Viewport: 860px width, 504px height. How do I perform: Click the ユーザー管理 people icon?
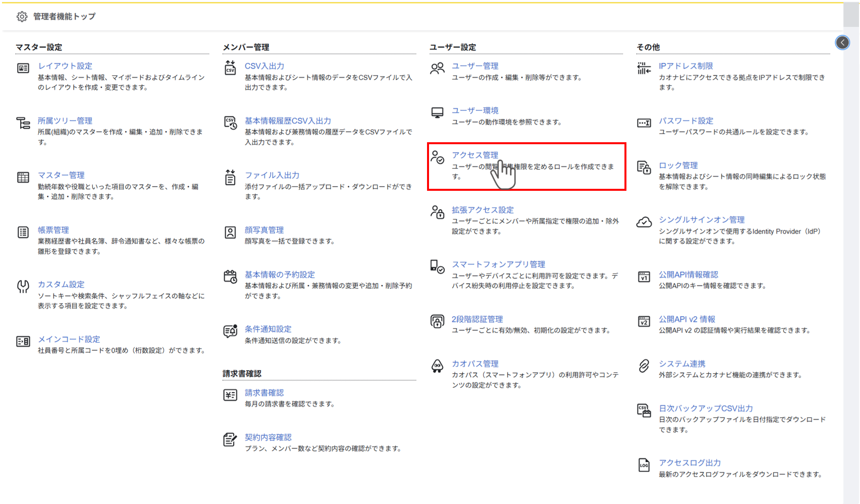pos(437,68)
